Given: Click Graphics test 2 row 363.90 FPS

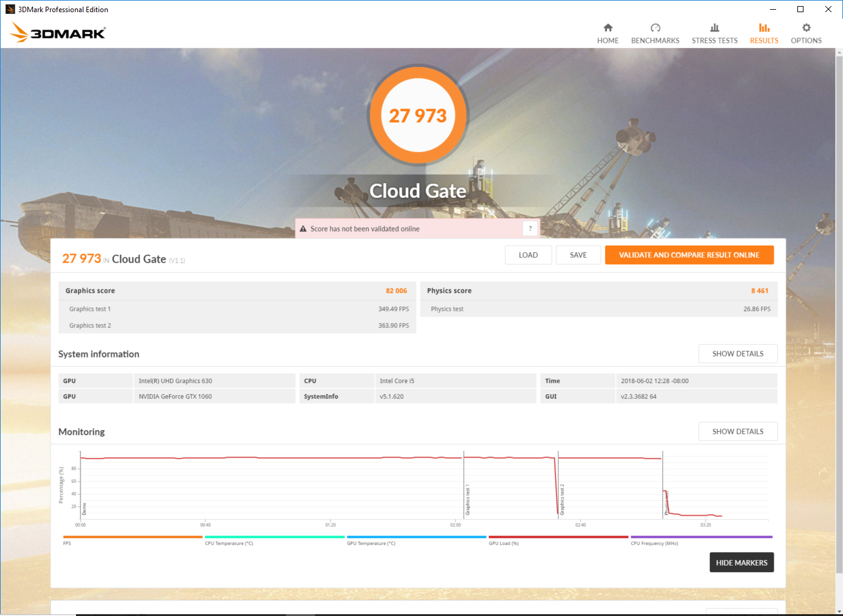Looking at the screenshot, I should click(237, 325).
